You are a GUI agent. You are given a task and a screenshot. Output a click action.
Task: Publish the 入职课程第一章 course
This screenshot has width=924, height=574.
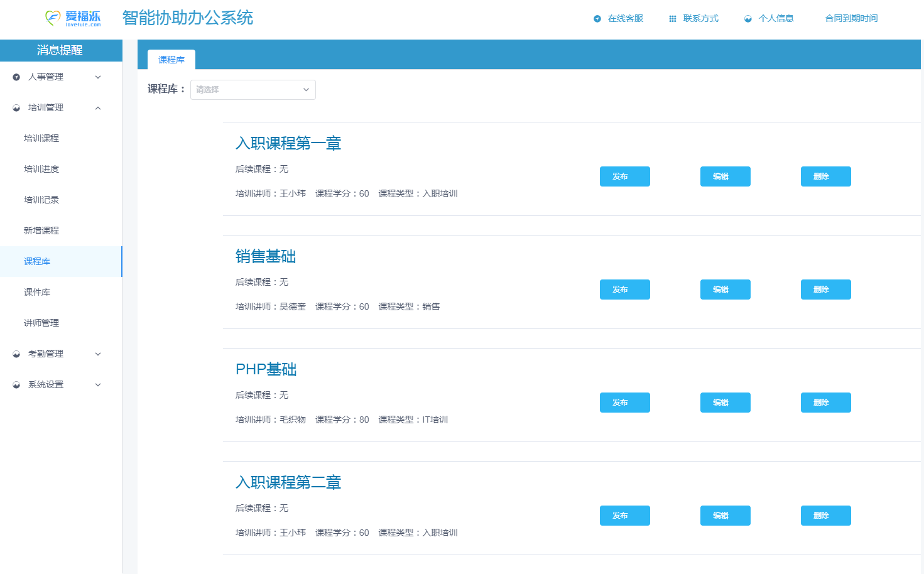click(x=624, y=176)
